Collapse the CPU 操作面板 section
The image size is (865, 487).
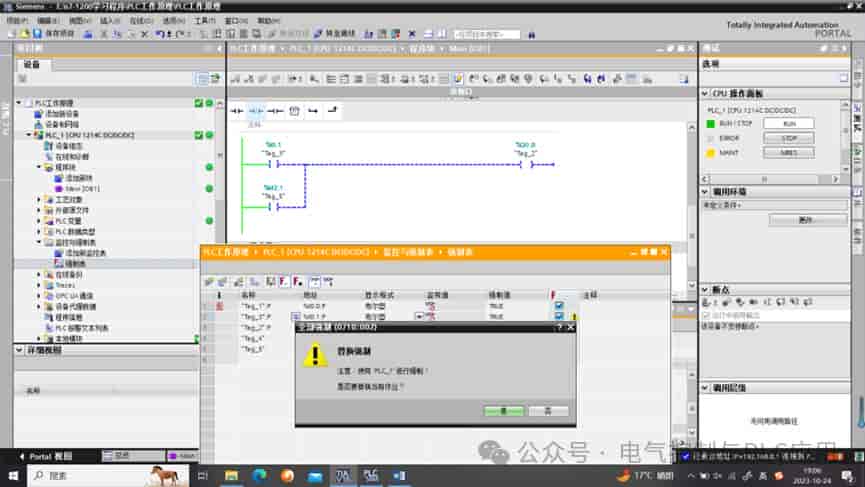click(705, 93)
